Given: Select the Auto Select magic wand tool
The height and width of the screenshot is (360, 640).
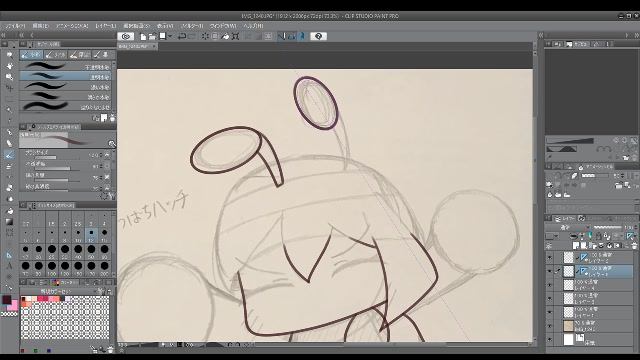Looking at the screenshot, I should (x=10, y=110).
